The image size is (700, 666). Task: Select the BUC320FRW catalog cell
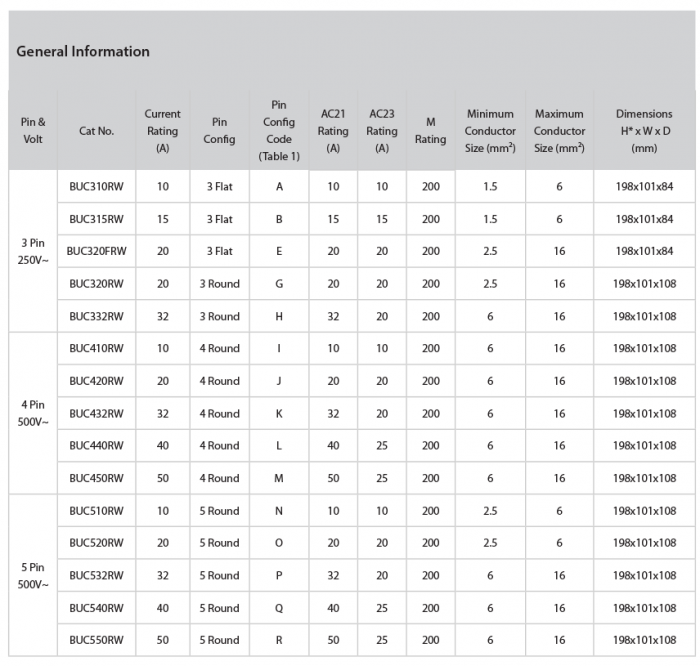point(97,251)
